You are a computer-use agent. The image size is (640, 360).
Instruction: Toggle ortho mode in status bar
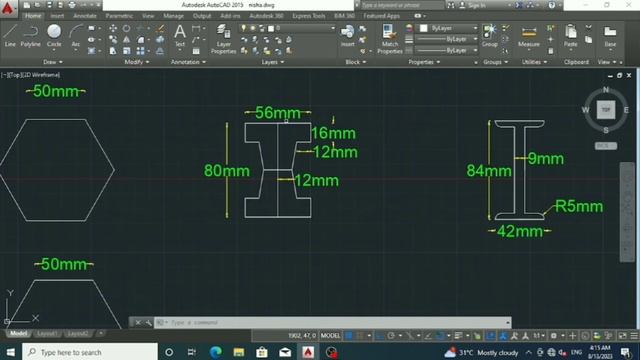tap(380, 336)
